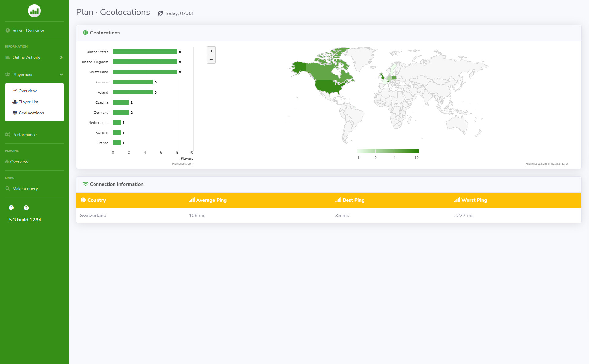Collapse the Playerbase section chevron
Screen dimensions: 589x364
(x=61, y=75)
